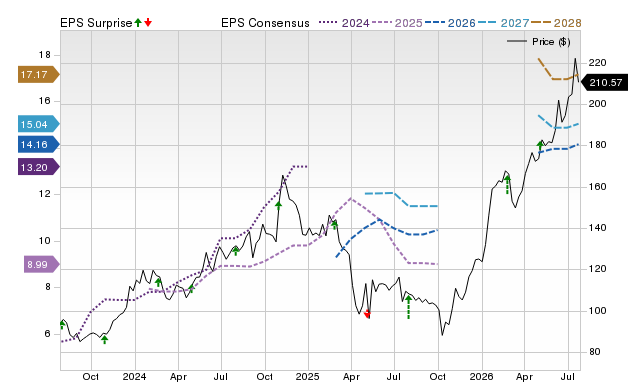Click the 160 label on the price axis
The height and width of the screenshot is (382, 640).
coord(597,187)
